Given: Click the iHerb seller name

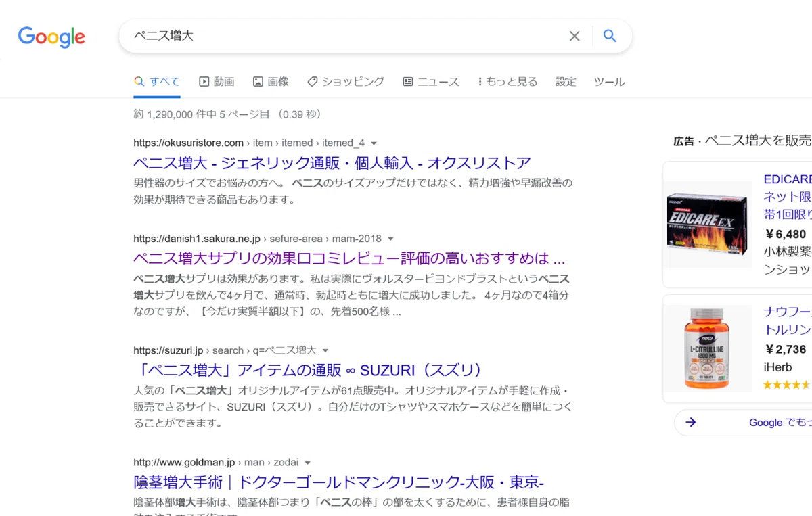Looking at the screenshot, I should (x=777, y=367).
